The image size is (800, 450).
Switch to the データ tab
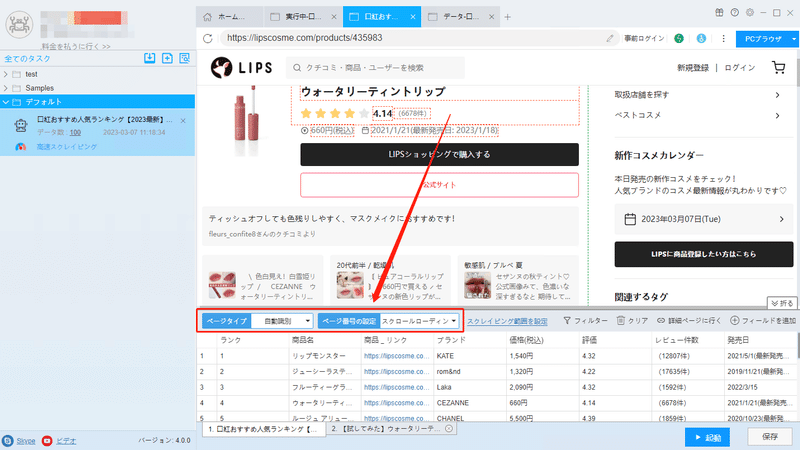pyautogui.click(x=461, y=17)
